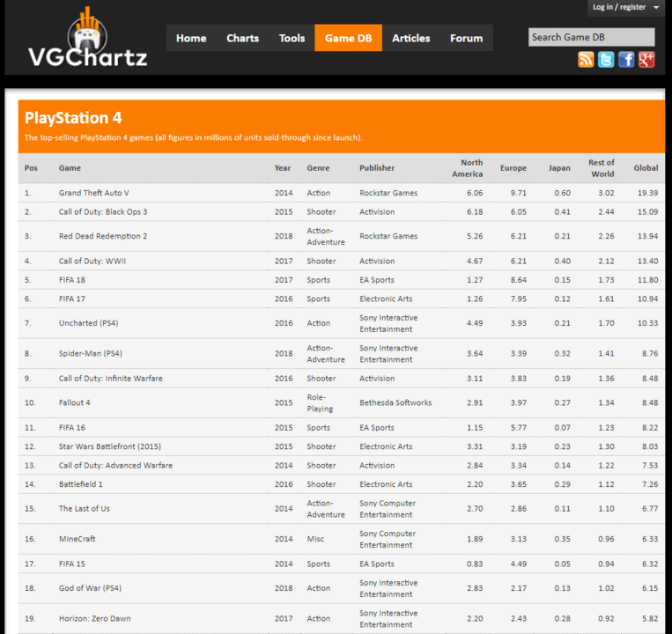The height and width of the screenshot is (634, 672).
Task: Open The Last of Us entry
Action: (84, 508)
